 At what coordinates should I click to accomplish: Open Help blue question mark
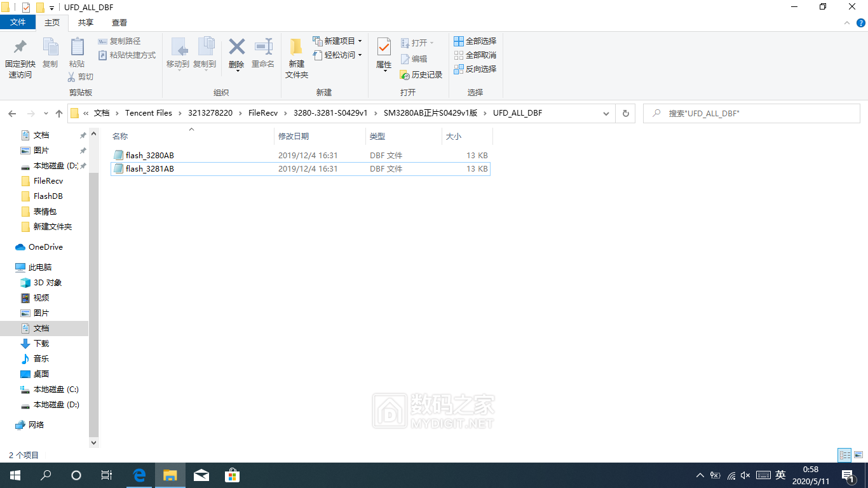coord(860,22)
